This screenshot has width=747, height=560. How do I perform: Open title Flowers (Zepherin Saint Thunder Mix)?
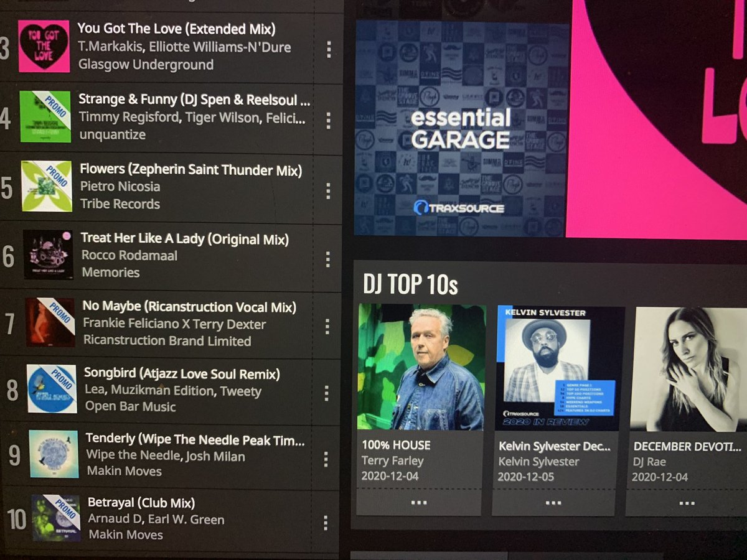coord(191,170)
